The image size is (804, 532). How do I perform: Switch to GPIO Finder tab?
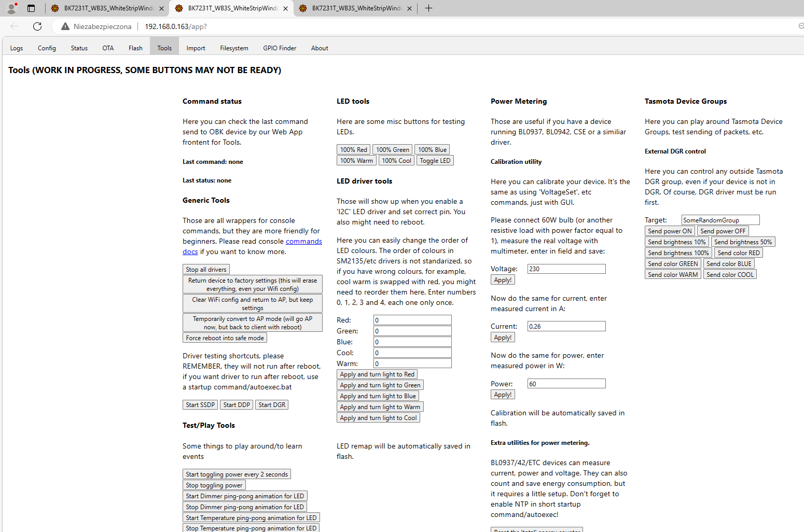(280, 48)
